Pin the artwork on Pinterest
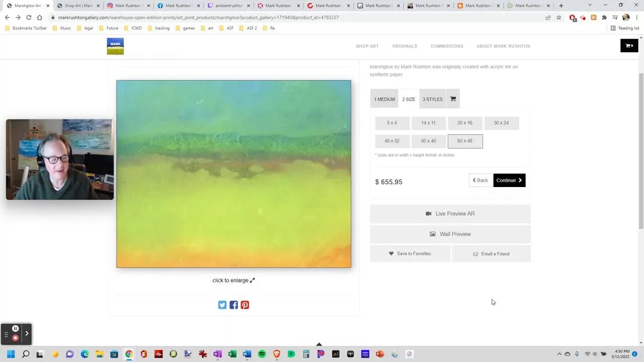This screenshot has height=362, width=644. (x=245, y=305)
